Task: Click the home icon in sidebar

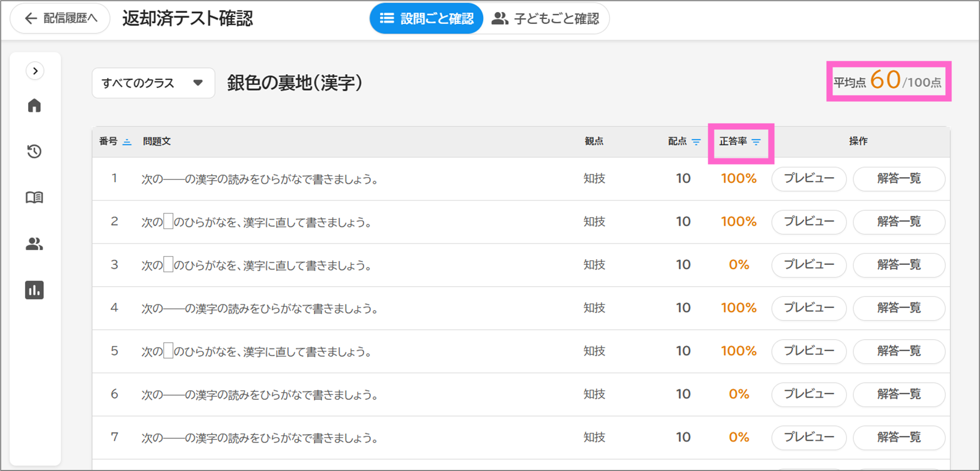Action: [x=34, y=105]
